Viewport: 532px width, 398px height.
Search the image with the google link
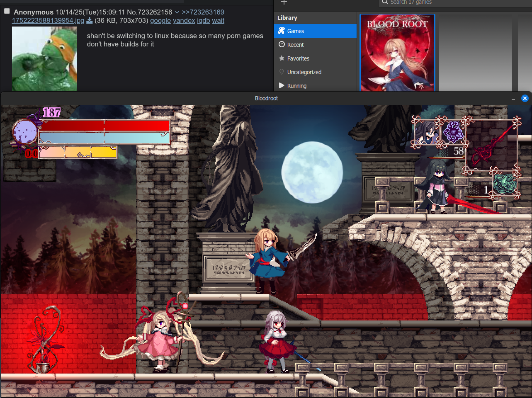160,20
